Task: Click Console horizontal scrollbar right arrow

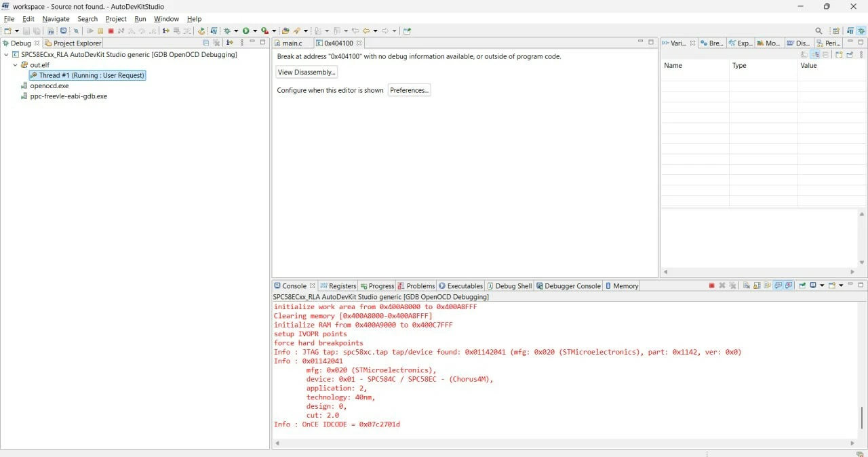Action: tap(852, 443)
